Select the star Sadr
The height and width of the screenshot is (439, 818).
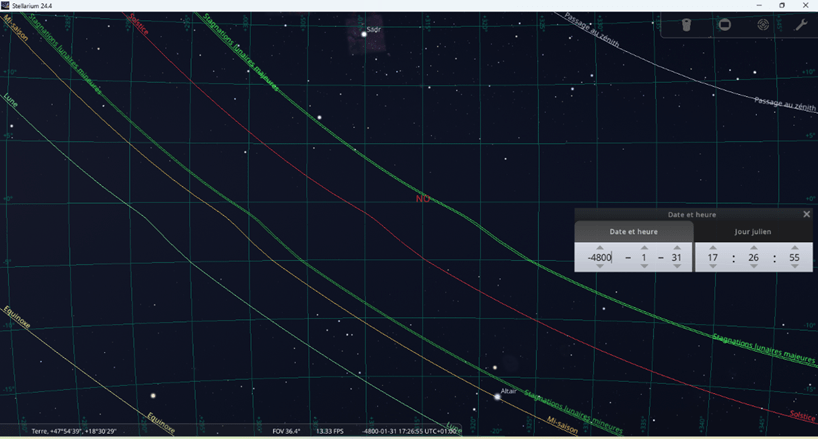(x=364, y=35)
